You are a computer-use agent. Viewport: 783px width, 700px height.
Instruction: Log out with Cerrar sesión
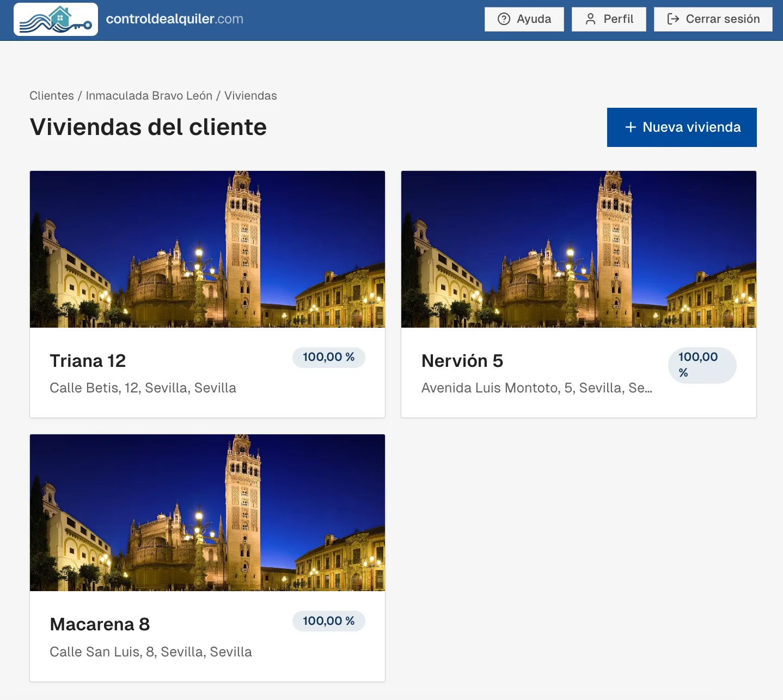tap(713, 19)
